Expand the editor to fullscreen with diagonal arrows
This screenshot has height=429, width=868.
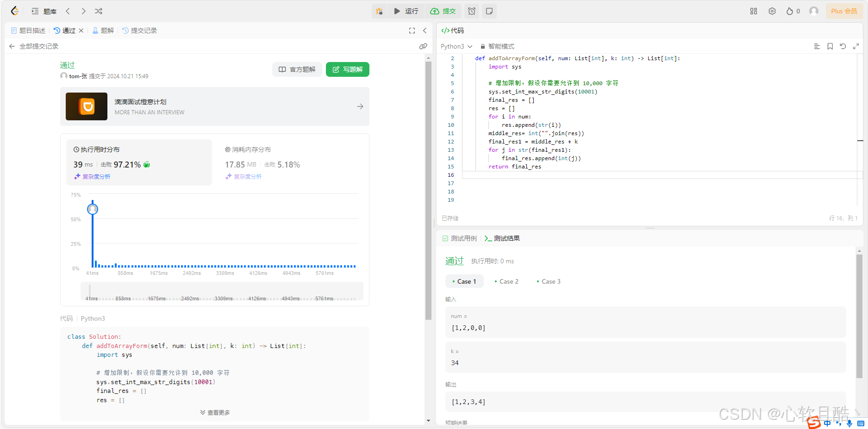[856, 46]
